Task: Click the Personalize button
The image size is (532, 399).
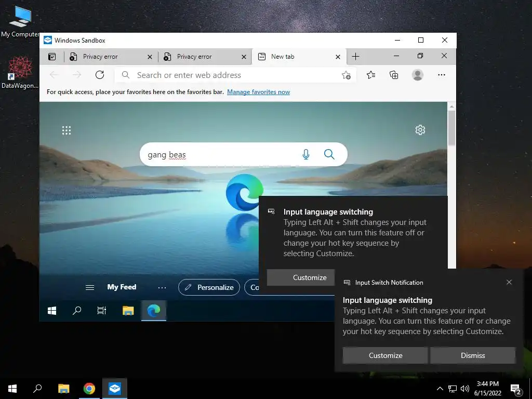Action: pos(209,287)
